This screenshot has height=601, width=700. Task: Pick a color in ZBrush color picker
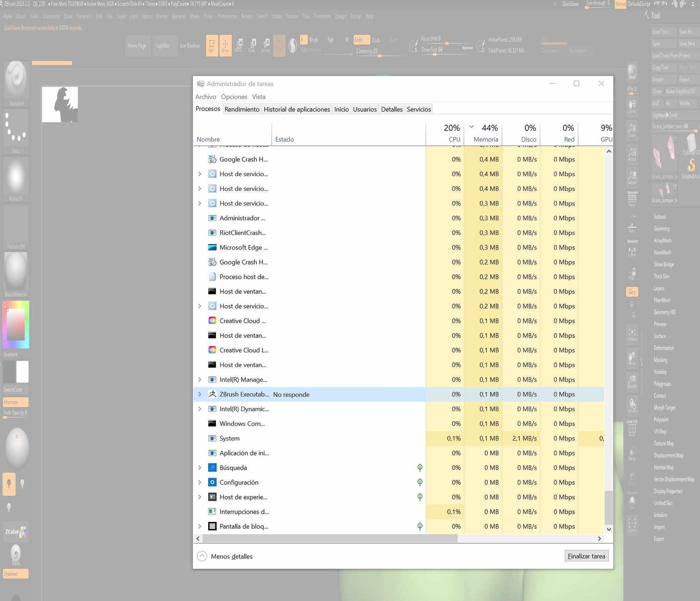point(16,324)
